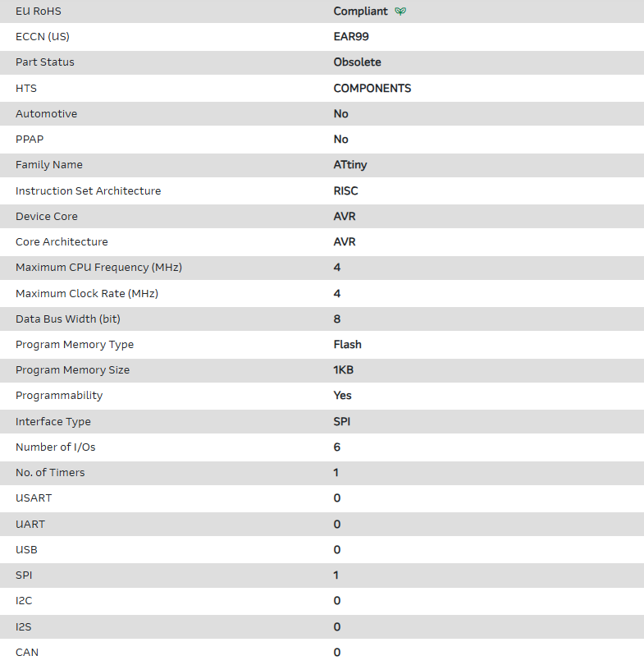
Task: Click the USART row label
Action: point(34,498)
